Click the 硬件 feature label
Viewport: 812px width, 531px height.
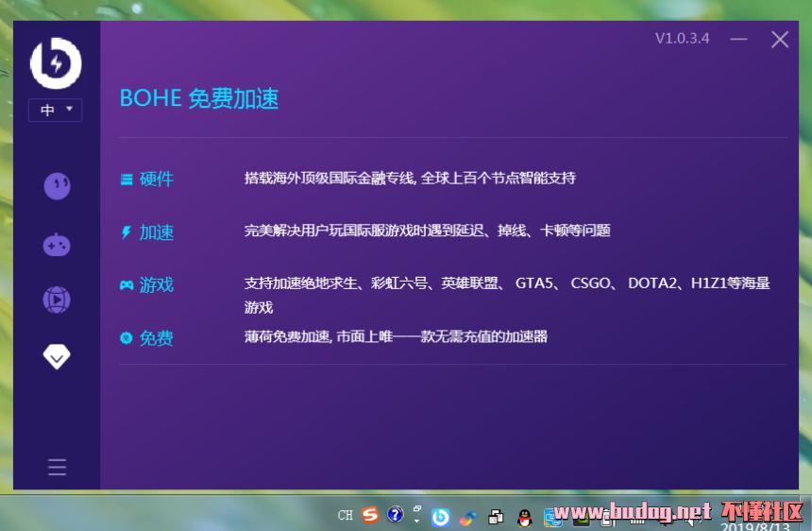[x=157, y=180]
